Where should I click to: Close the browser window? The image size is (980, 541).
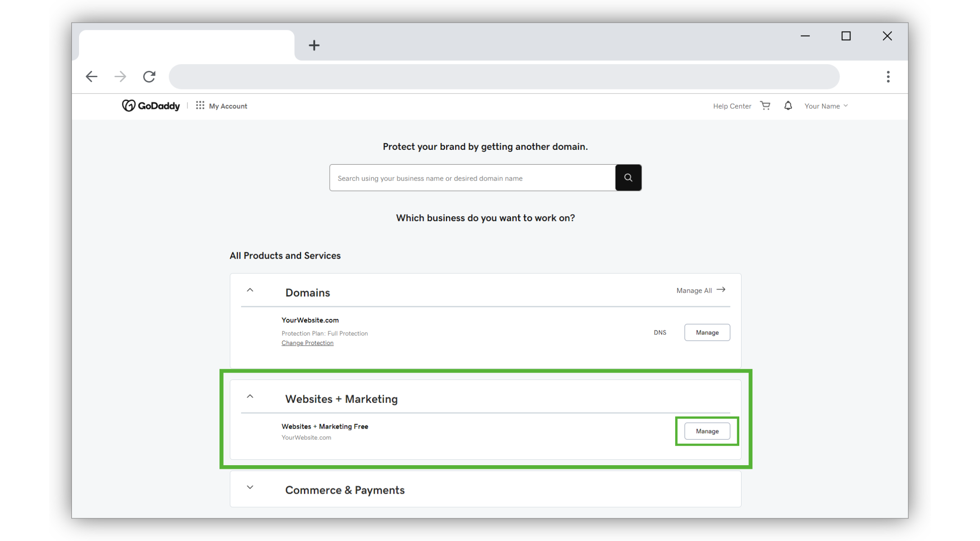(x=887, y=36)
